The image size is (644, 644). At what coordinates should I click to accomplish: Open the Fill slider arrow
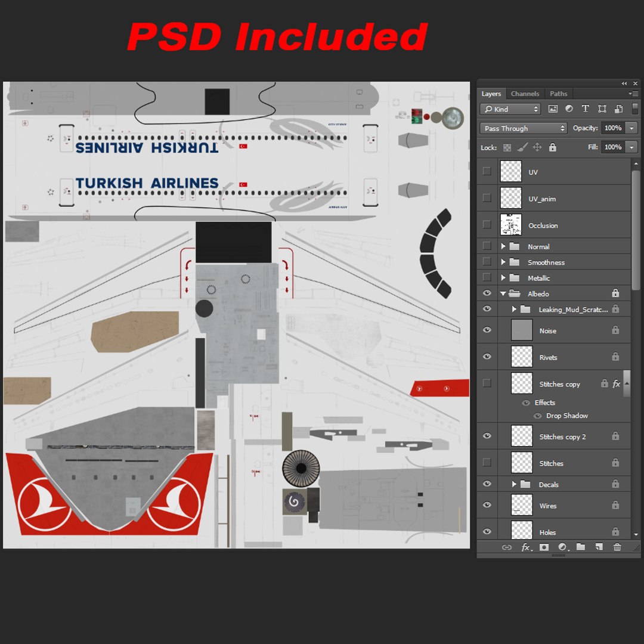[x=631, y=147]
